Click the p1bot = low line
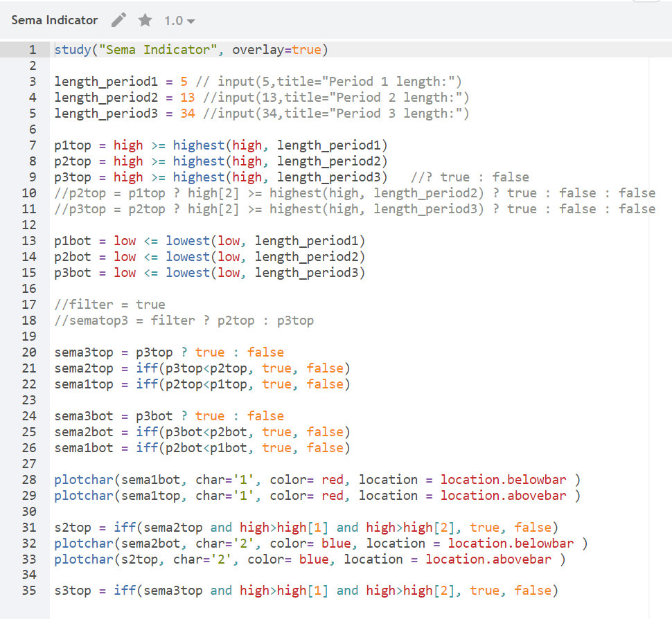Screen dimensions: 672x619 click(x=210, y=241)
